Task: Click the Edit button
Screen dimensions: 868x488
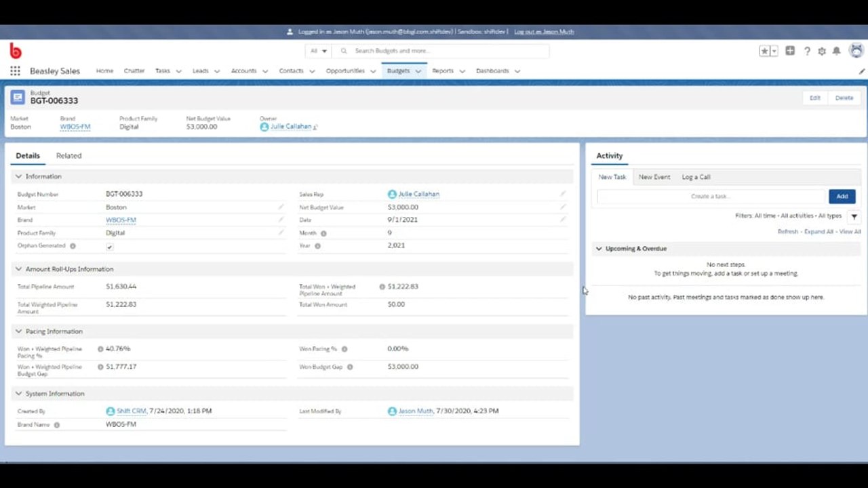Action: click(815, 98)
